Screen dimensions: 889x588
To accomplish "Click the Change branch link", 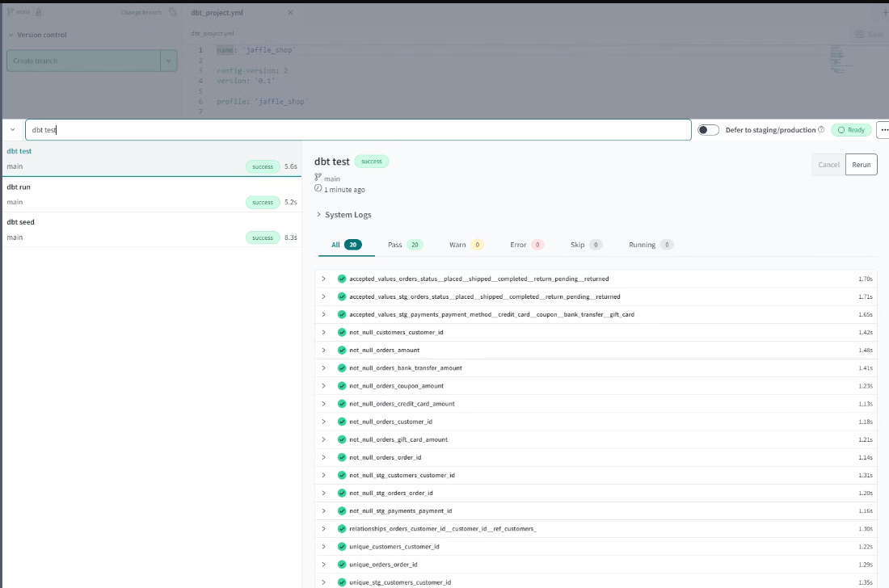I will (141, 12).
